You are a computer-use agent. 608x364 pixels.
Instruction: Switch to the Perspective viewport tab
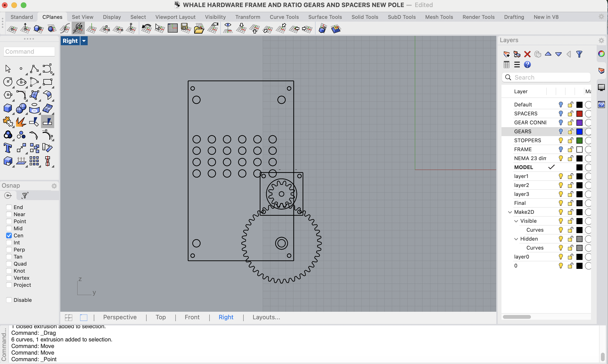pos(120,317)
